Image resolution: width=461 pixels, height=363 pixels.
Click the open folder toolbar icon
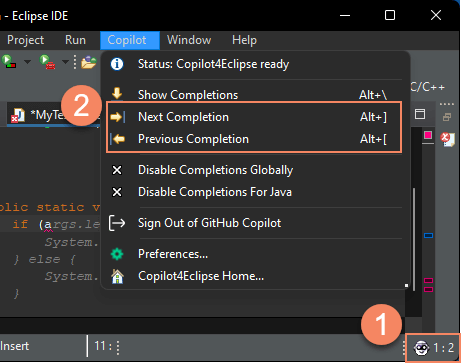(x=89, y=62)
